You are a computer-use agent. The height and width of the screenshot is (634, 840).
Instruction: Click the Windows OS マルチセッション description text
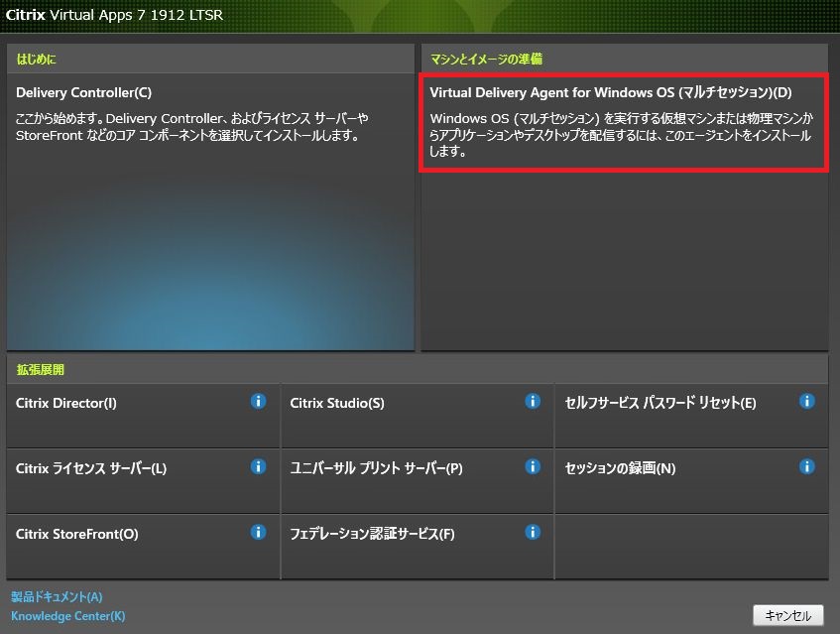tap(622, 135)
